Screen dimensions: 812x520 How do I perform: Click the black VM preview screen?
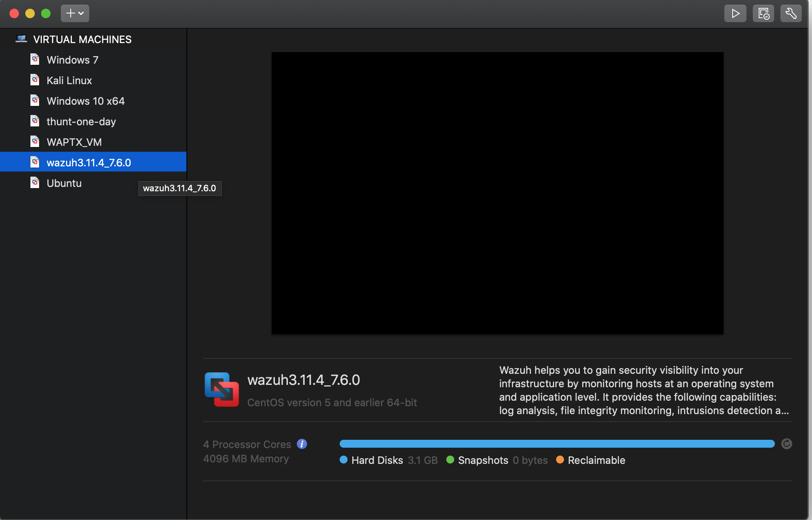[x=497, y=193]
